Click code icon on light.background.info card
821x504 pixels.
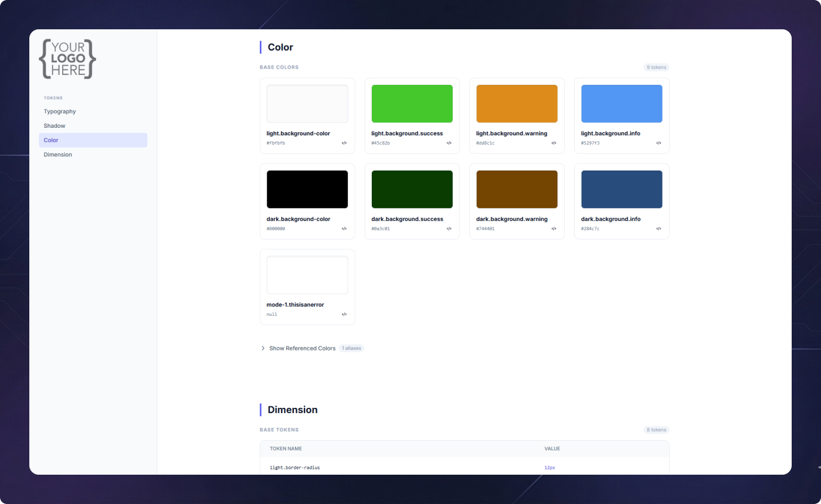tap(658, 142)
